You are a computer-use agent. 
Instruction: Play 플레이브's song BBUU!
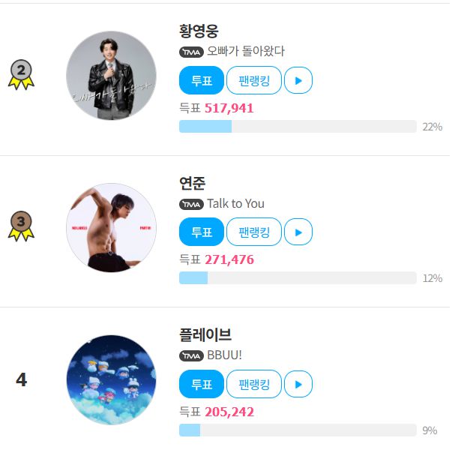pos(298,384)
